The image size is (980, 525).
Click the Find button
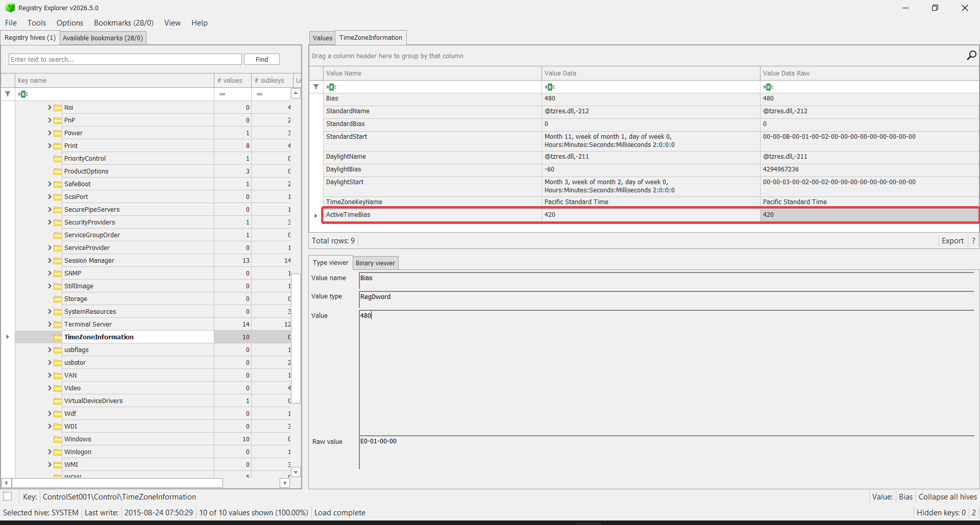[262, 59]
